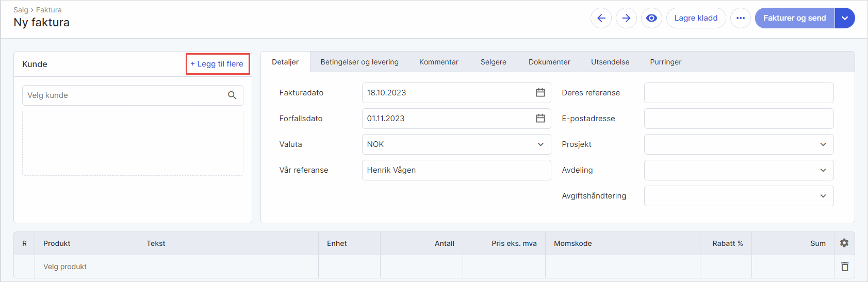868x282 pixels.
Task: Open calendar picker for Fakturadato
Action: [540, 93]
